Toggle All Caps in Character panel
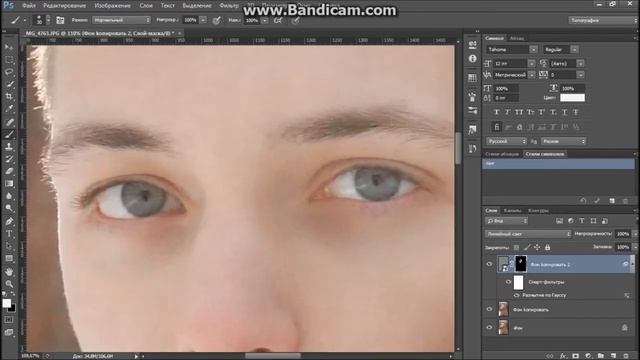This screenshot has width=640, height=360. tap(519, 112)
